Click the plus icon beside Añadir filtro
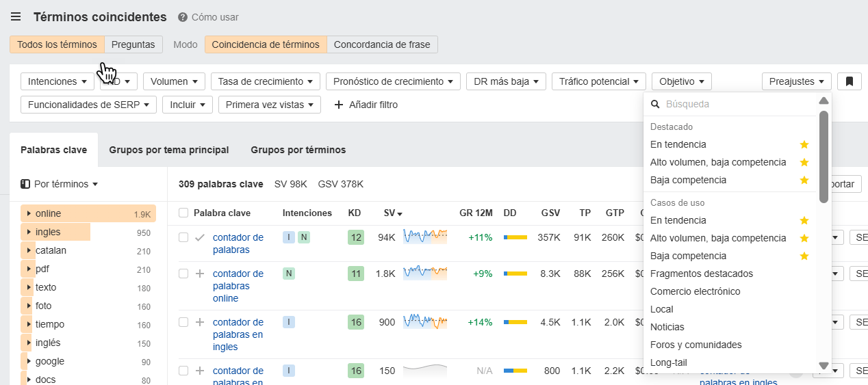 [338, 105]
